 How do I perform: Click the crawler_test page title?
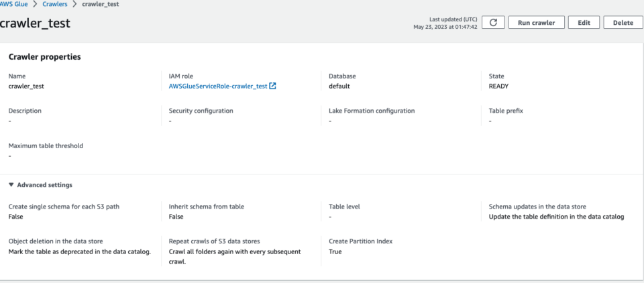(35, 23)
